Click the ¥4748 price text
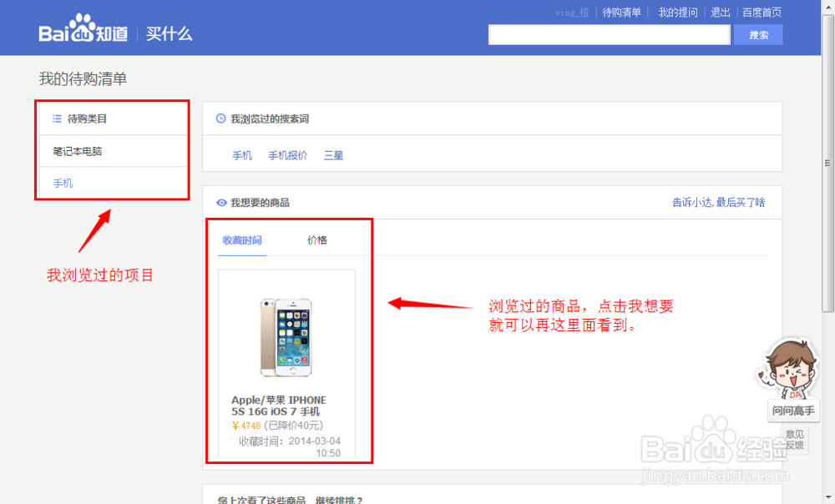This screenshot has width=835, height=504. click(x=246, y=426)
